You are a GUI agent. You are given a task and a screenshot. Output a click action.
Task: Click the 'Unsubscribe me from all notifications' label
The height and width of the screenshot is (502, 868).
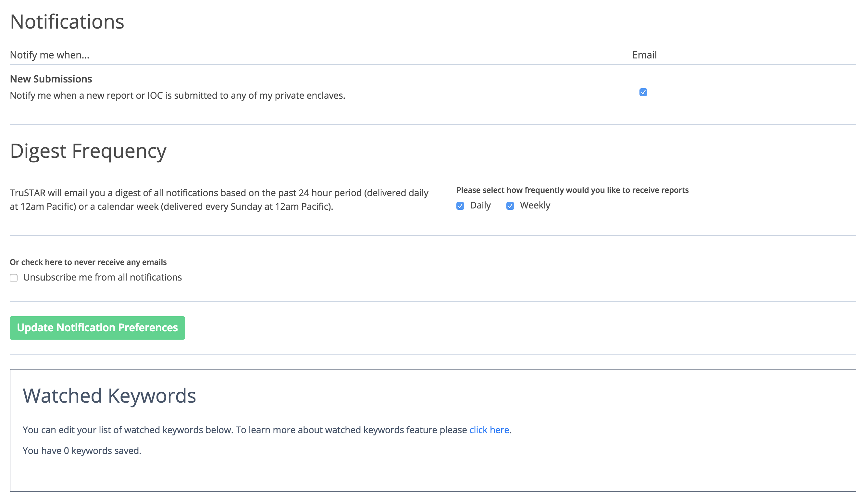[103, 277]
